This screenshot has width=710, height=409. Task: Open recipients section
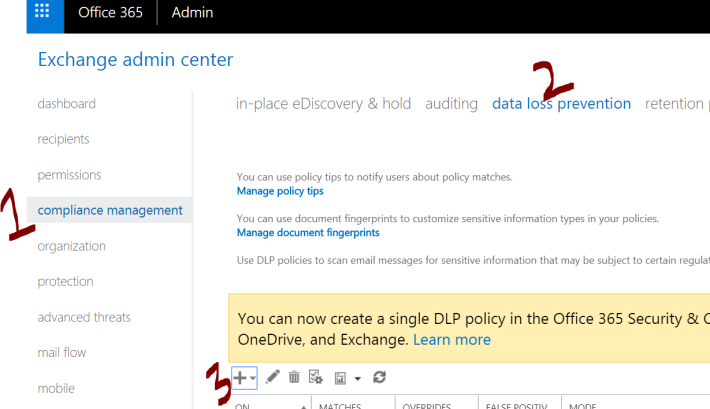pyautogui.click(x=63, y=139)
